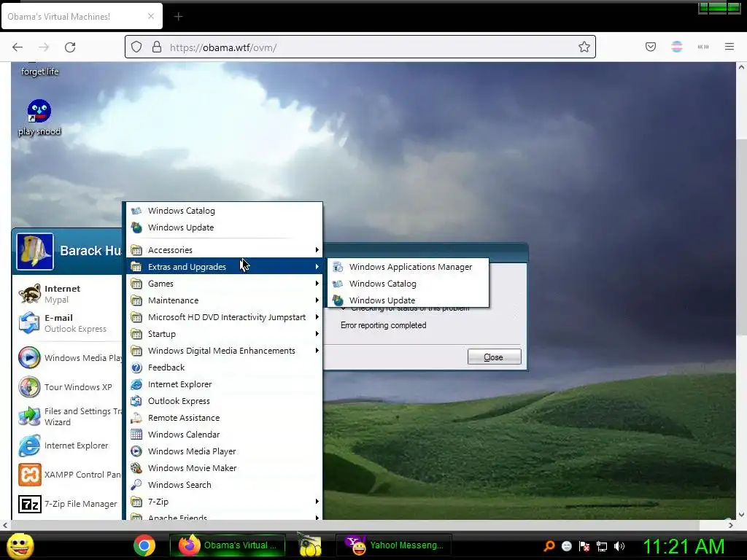The height and width of the screenshot is (560, 747).
Task: Go back to previous page
Action: click(x=18, y=47)
